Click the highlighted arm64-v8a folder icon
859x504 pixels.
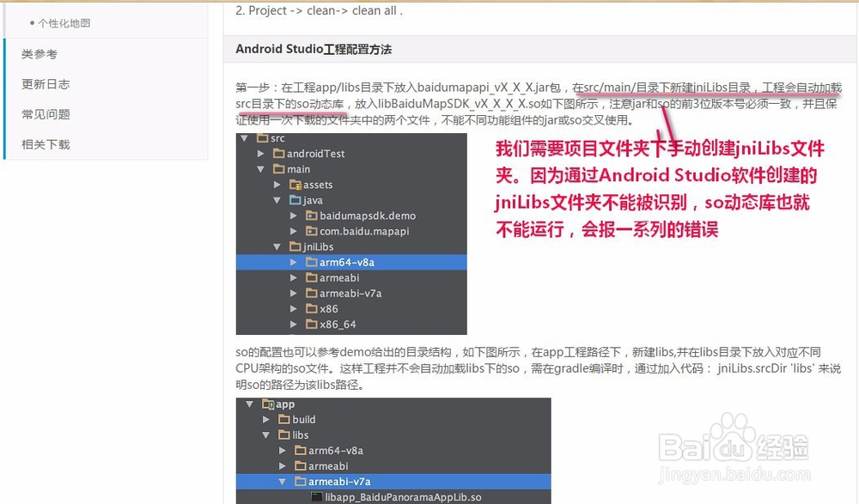tap(312, 262)
